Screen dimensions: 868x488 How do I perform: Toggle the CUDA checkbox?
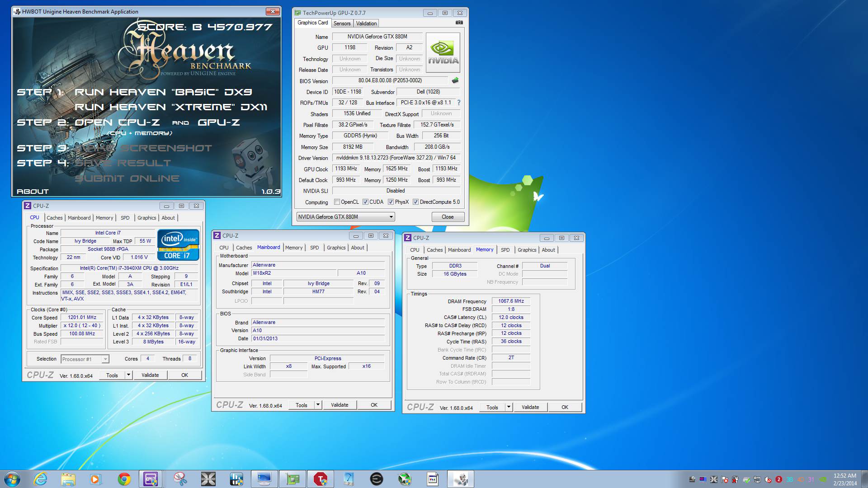tap(365, 202)
